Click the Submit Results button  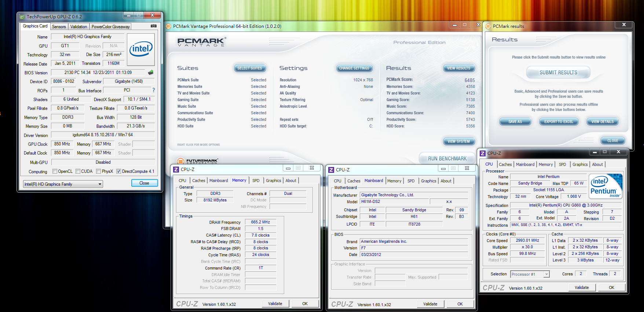[558, 73]
